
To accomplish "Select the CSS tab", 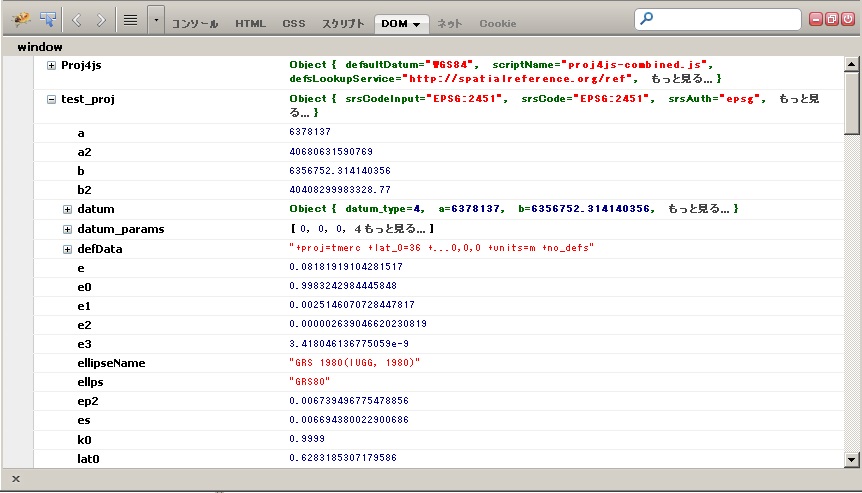I will pos(294,22).
